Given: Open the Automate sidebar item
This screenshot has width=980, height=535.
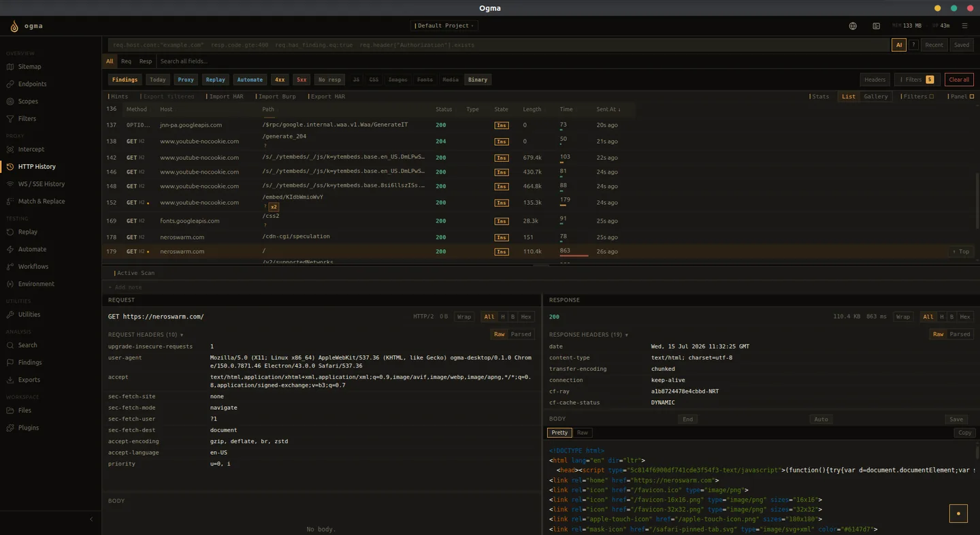Looking at the screenshot, I should pyautogui.click(x=32, y=249).
